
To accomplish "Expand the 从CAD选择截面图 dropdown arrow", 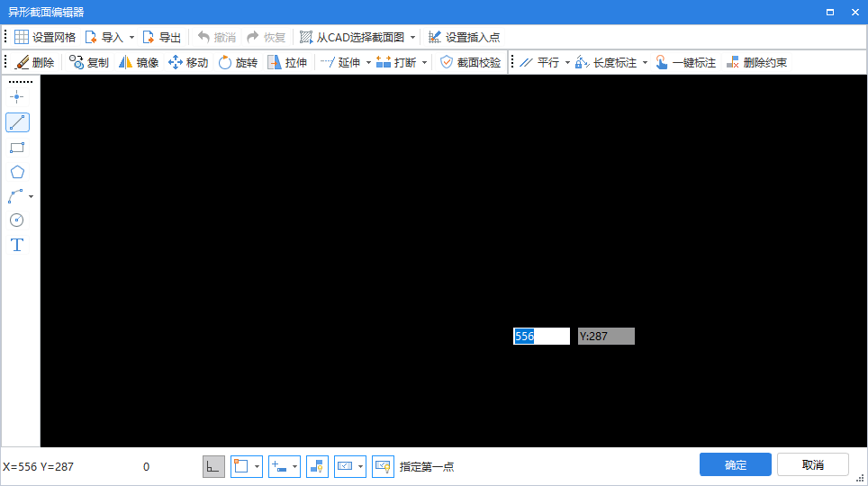I will point(413,37).
